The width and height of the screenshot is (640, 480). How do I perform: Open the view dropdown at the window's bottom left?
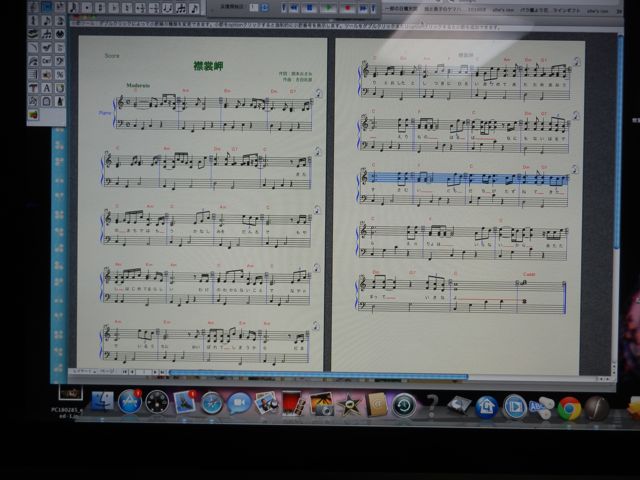tap(84, 372)
